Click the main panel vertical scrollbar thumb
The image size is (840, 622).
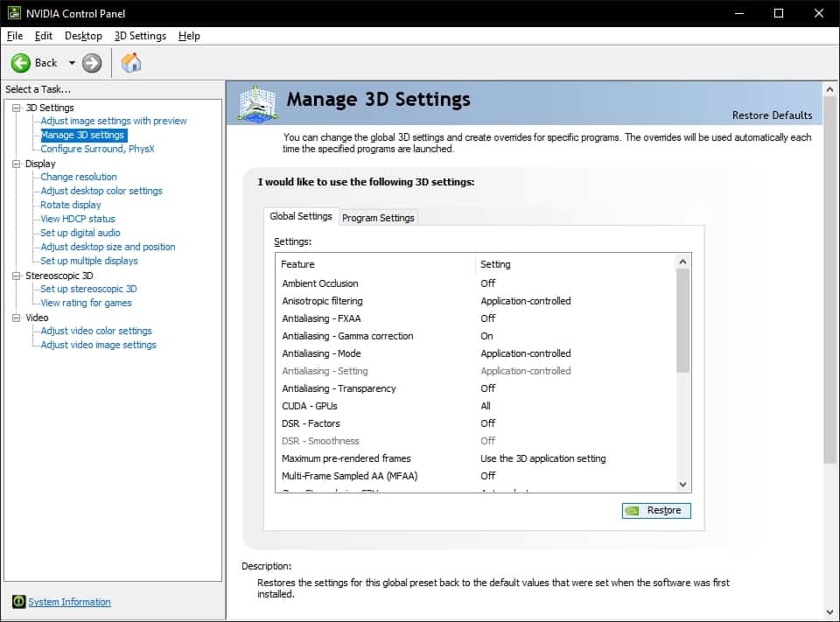tap(829, 280)
